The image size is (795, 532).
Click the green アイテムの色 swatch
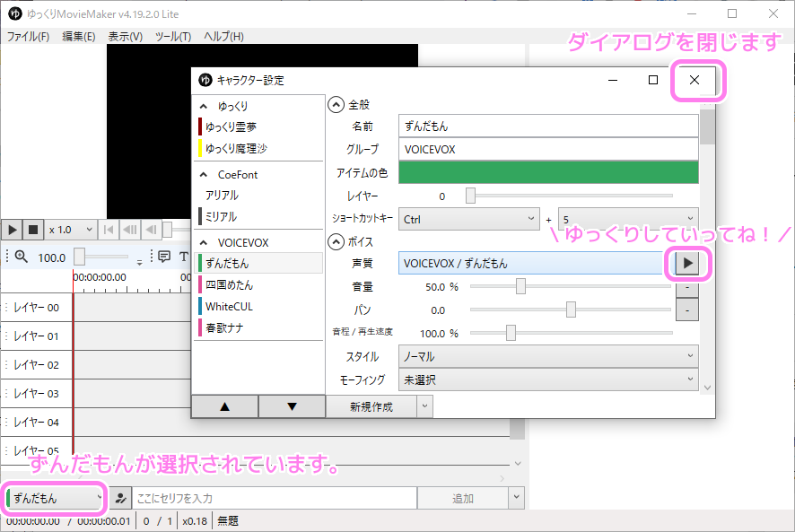(x=548, y=172)
